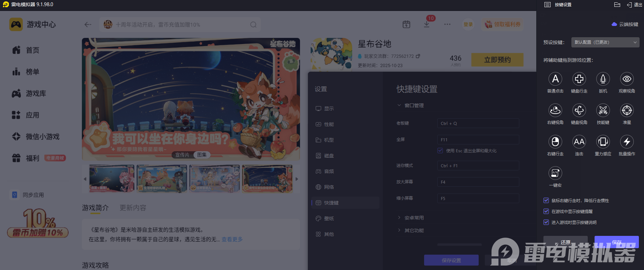Select the 键盘视角 key icon
Screen dimensions: 644x270
[x=579, y=110]
